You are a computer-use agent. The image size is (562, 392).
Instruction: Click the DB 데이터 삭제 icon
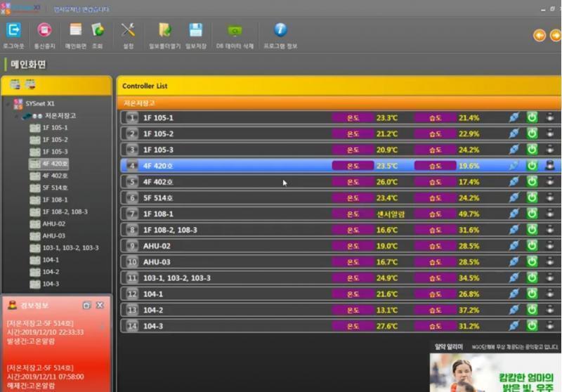tap(235, 31)
